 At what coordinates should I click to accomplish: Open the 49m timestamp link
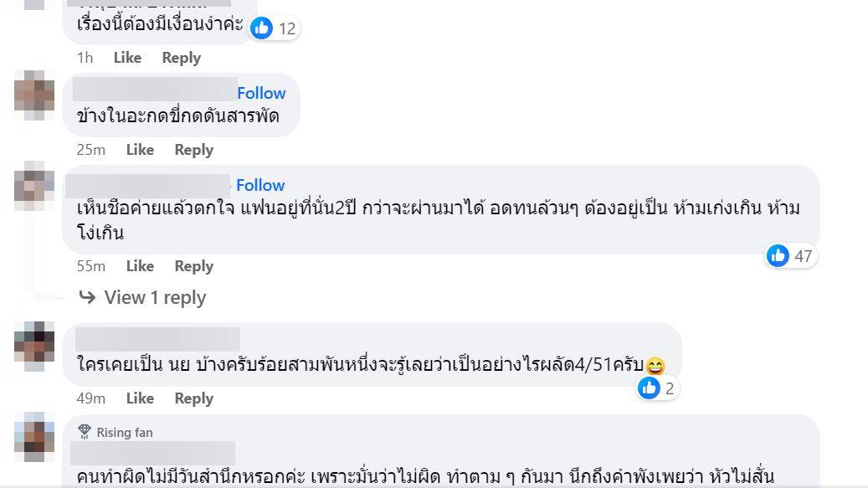pyautogui.click(x=90, y=398)
